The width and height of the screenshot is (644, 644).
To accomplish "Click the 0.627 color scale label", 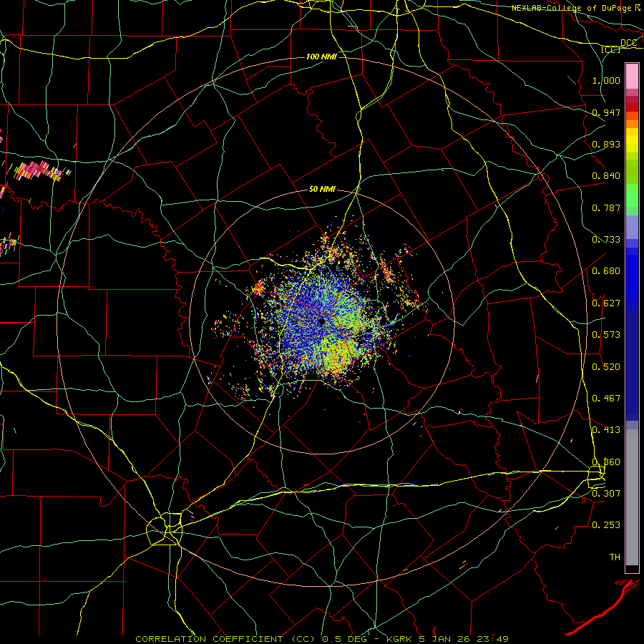I will click(606, 303).
